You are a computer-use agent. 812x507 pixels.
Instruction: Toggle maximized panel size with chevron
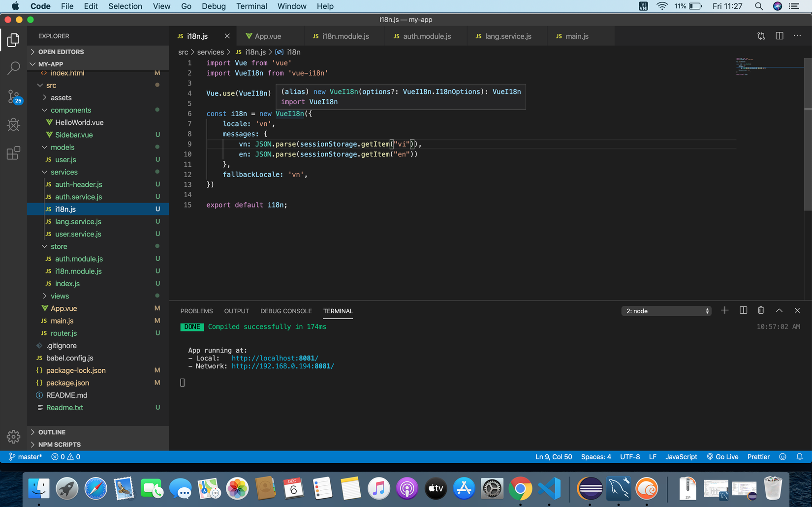click(779, 310)
